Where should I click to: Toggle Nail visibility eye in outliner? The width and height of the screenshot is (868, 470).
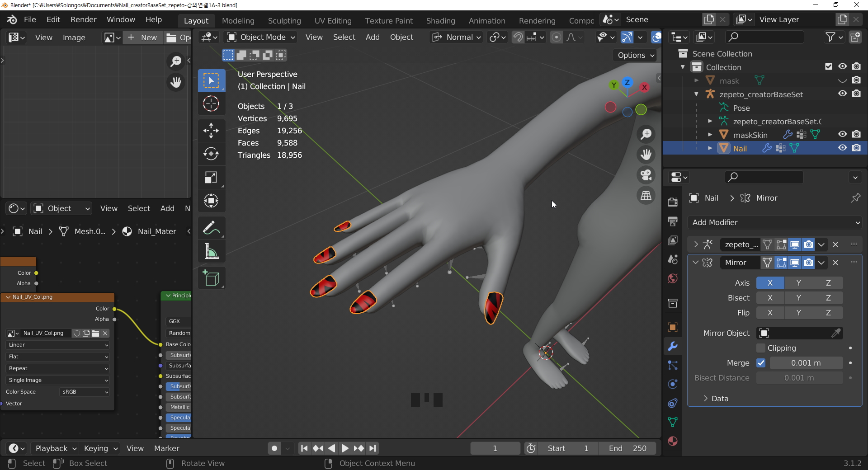[842, 148]
